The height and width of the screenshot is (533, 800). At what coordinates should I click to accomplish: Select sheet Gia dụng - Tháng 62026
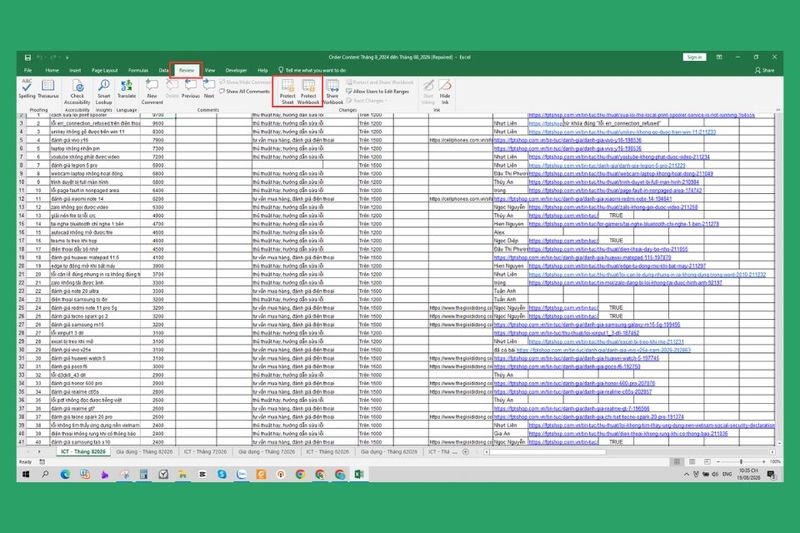pos(389,452)
